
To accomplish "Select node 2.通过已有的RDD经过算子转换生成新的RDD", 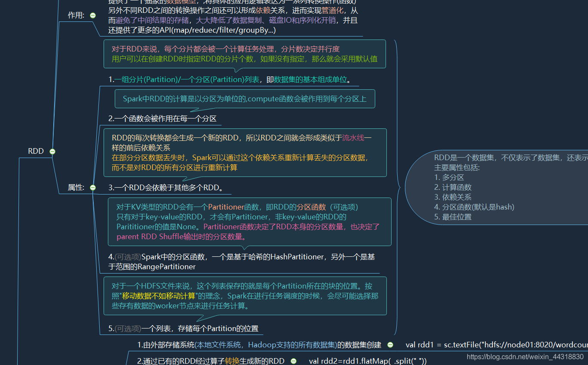I will [x=211, y=361].
